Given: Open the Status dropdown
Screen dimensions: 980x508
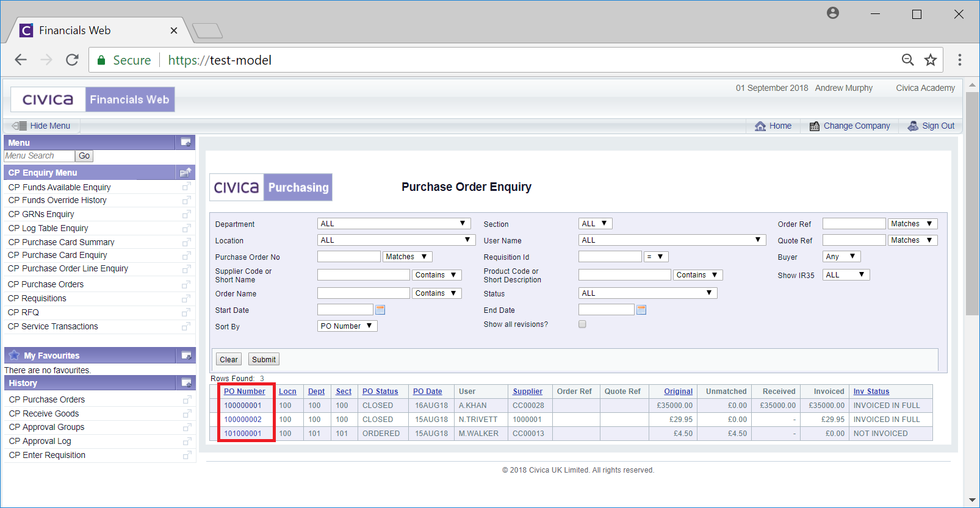Looking at the screenshot, I should coord(647,293).
